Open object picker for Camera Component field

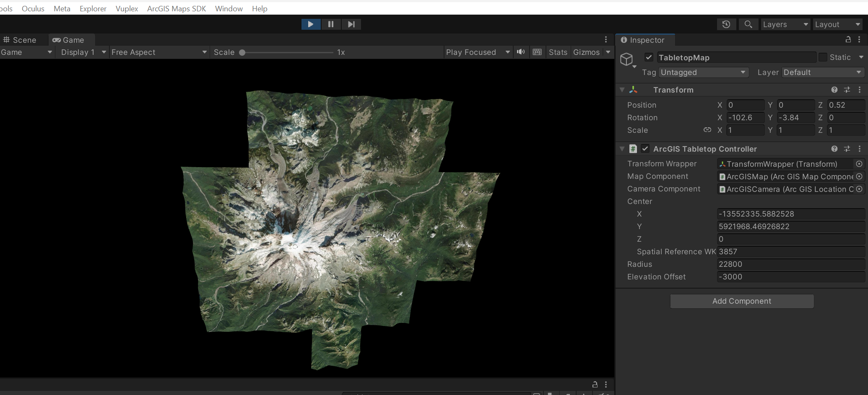click(x=859, y=189)
